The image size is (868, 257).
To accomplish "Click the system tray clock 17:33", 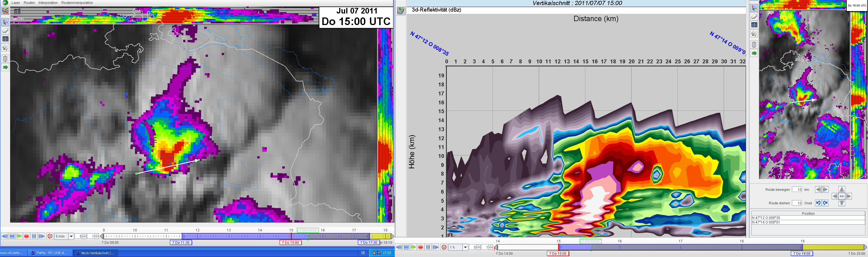I will point(387,253).
